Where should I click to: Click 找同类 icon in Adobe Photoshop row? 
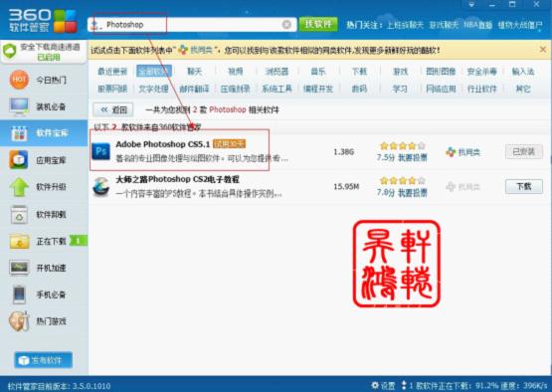click(x=451, y=152)
